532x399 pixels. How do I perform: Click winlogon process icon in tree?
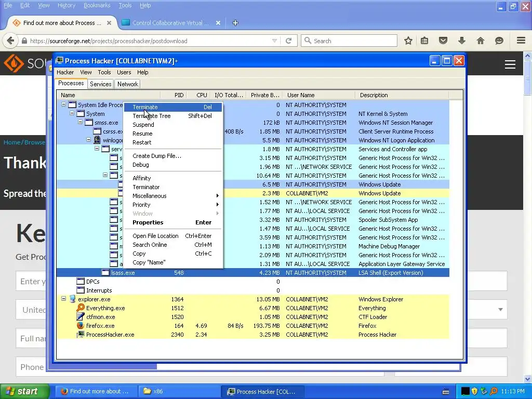pos(97,140)
